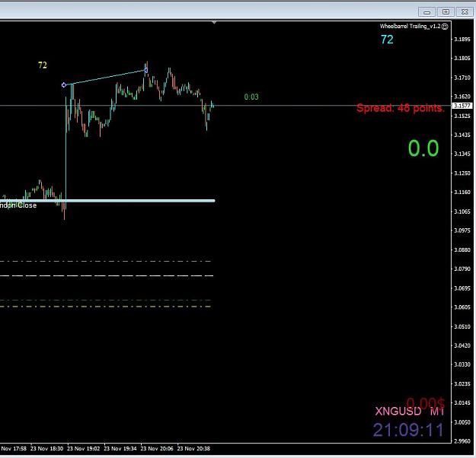Select the lowest yellow dash-dot level line
The height and width of the screenshot is (458, 476).
click(105, 307)
